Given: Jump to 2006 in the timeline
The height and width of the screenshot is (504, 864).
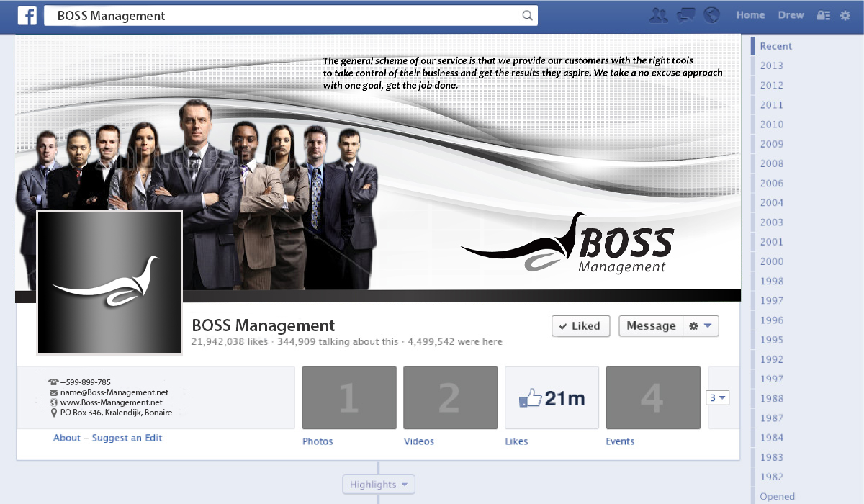Looking at the screenshot, I should 772,184.
